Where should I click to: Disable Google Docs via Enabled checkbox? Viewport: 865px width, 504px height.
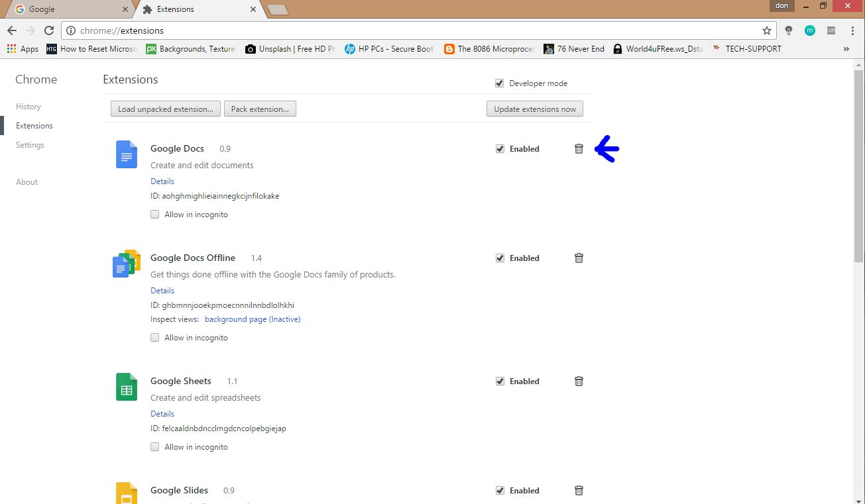[x=500, y=149]
